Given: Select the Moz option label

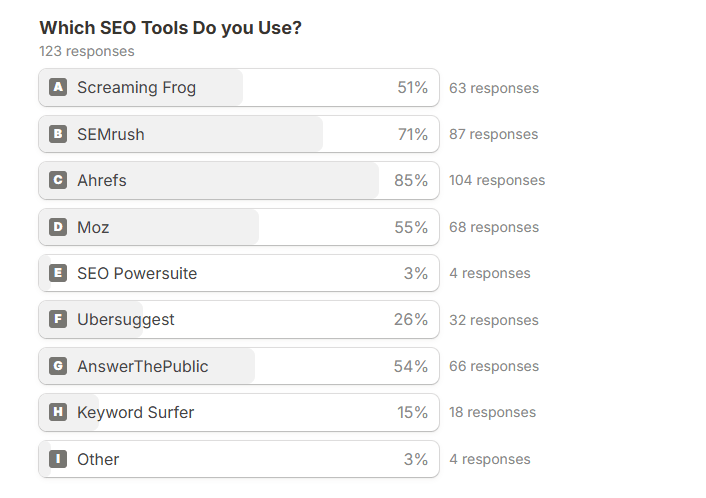Looking at the screenshot, I should [93, 227].
